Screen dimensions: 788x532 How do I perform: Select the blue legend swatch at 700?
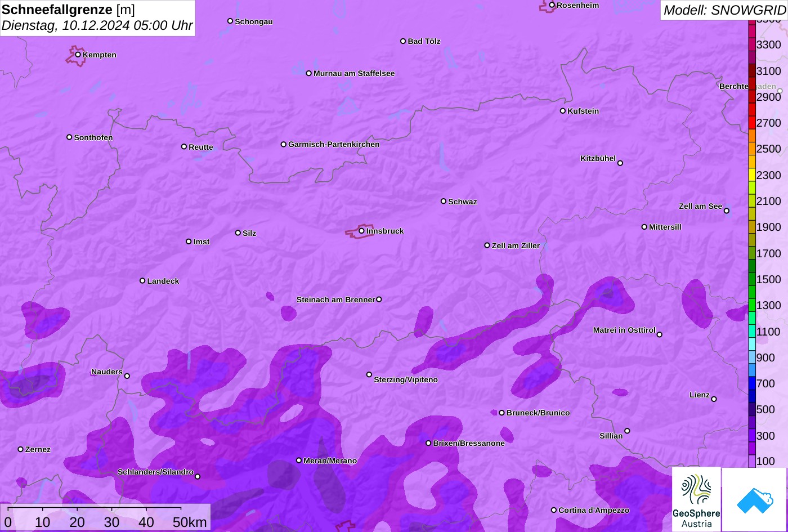pyautogui.click(x=752, y=383)
